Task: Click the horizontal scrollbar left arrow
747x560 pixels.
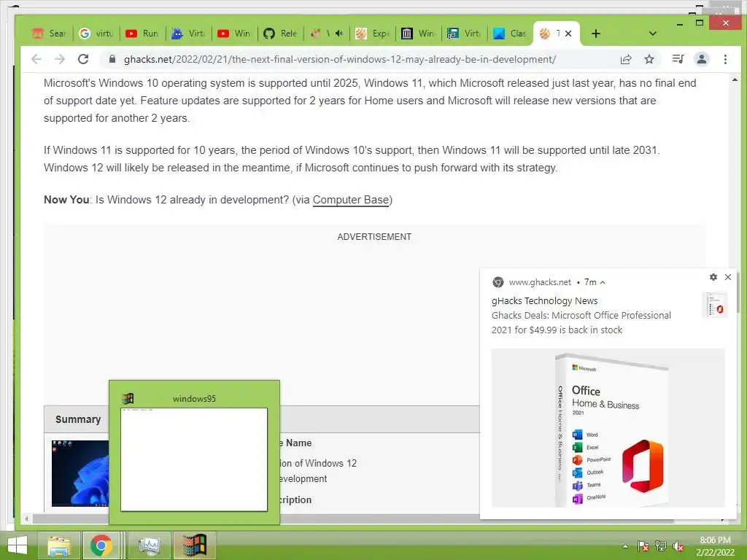Action: (27, 518)
